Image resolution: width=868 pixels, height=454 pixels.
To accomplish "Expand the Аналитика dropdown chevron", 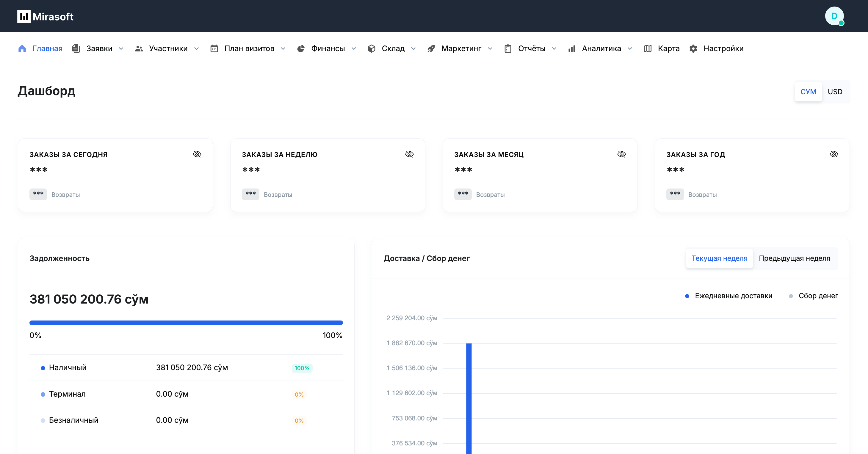I will click(x=630, y=48).
